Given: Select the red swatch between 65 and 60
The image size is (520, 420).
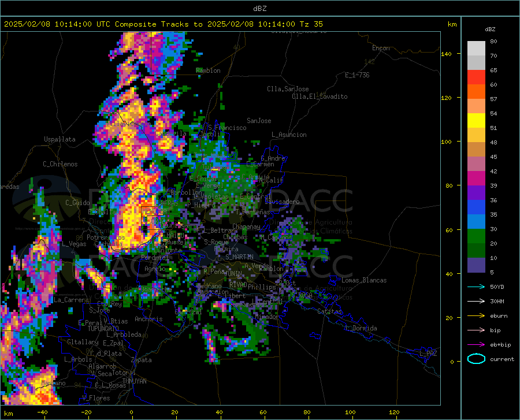Looking at the screenshot, I should (476, 77).
